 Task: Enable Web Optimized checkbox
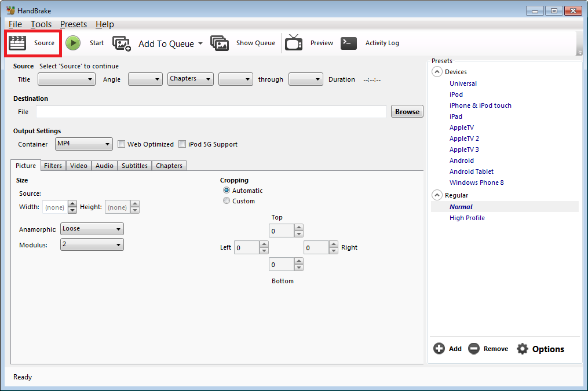click(121, 144)
